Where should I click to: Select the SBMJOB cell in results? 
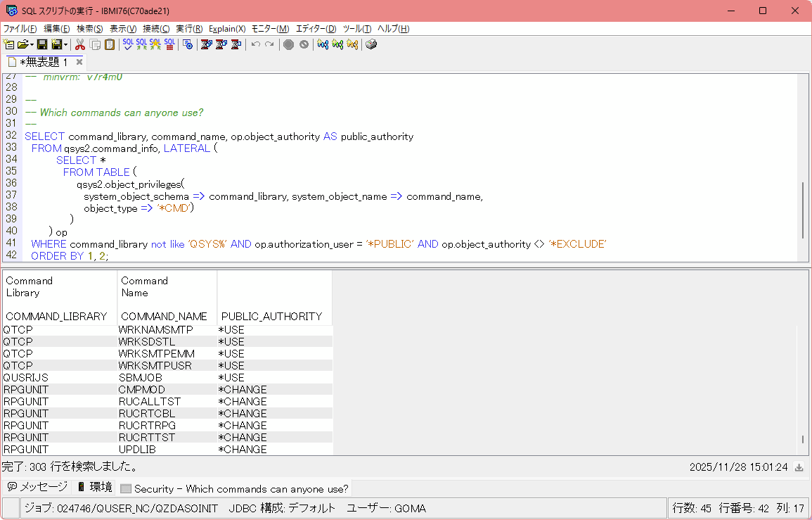(x=167, y=377)
